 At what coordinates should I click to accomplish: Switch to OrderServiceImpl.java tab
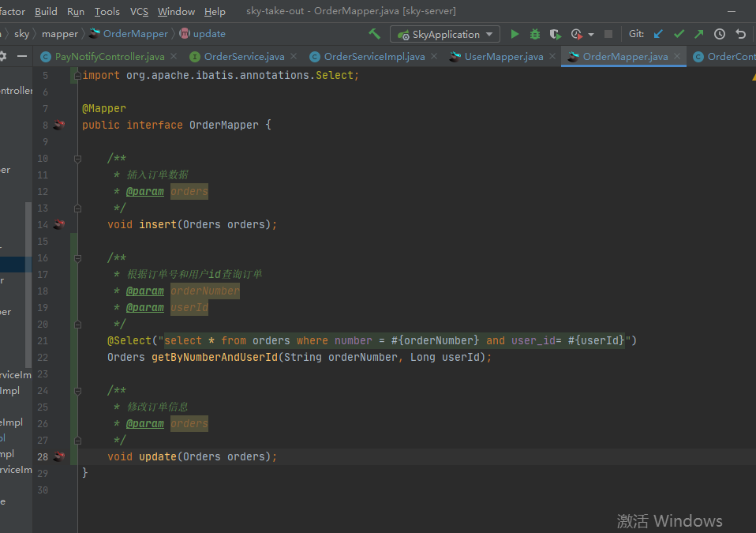coord(374,56)
